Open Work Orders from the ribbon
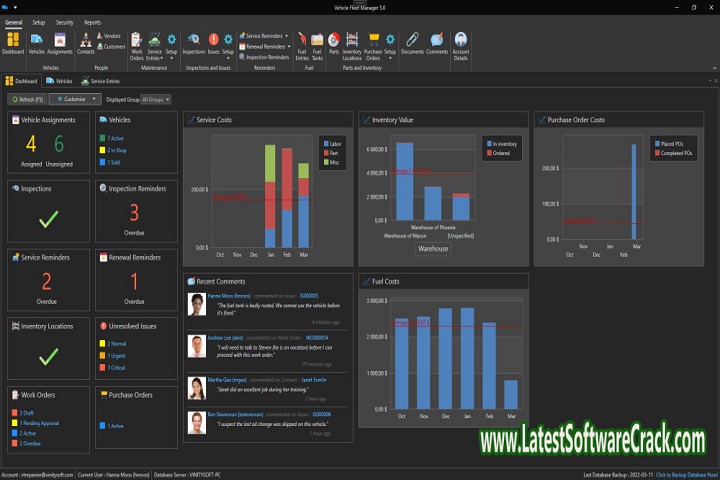Screen dimensions: 720x480 pos(136,42)
